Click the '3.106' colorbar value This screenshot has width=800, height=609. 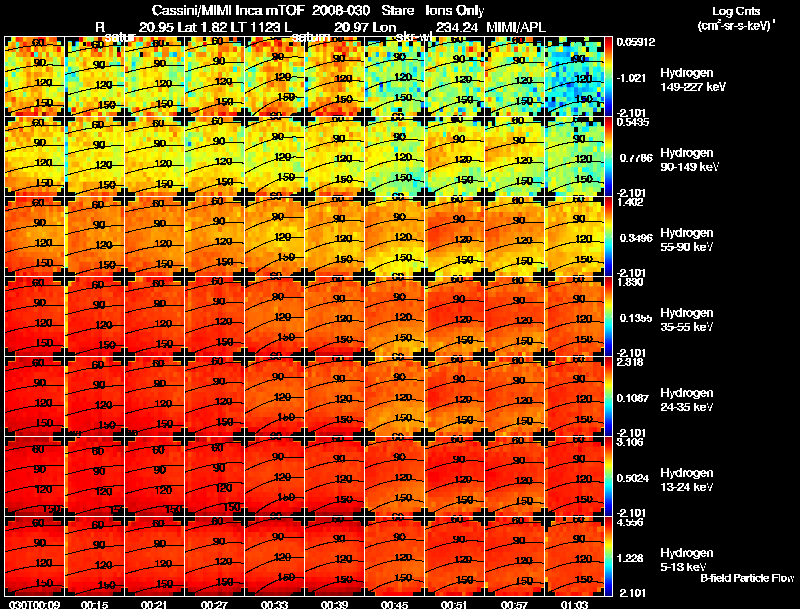tap(630, 442)
